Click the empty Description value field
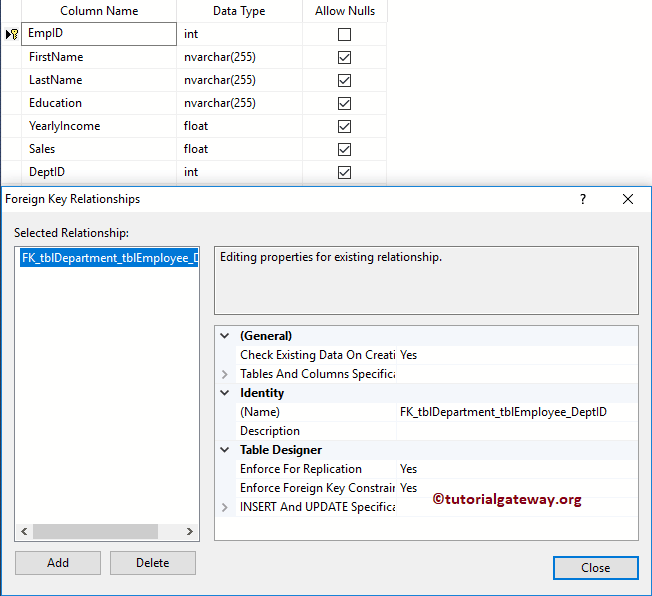The width and height of the screenshot is (652, 596). (517, 431)
